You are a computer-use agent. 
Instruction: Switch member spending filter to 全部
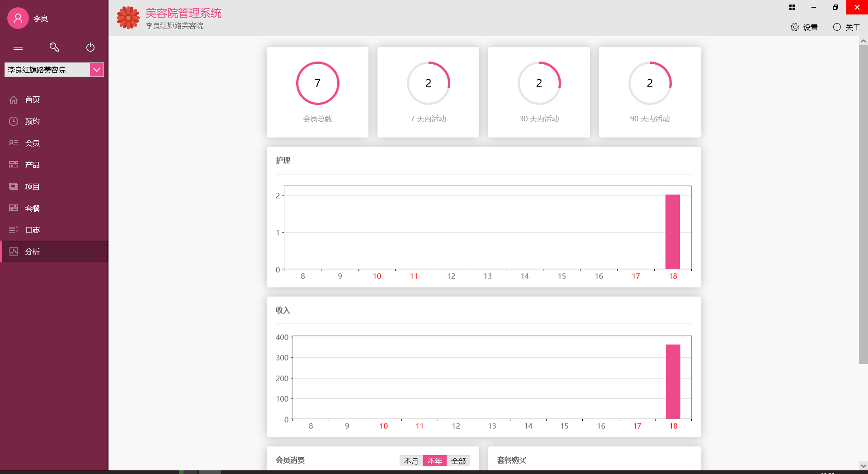click(458, 461)
